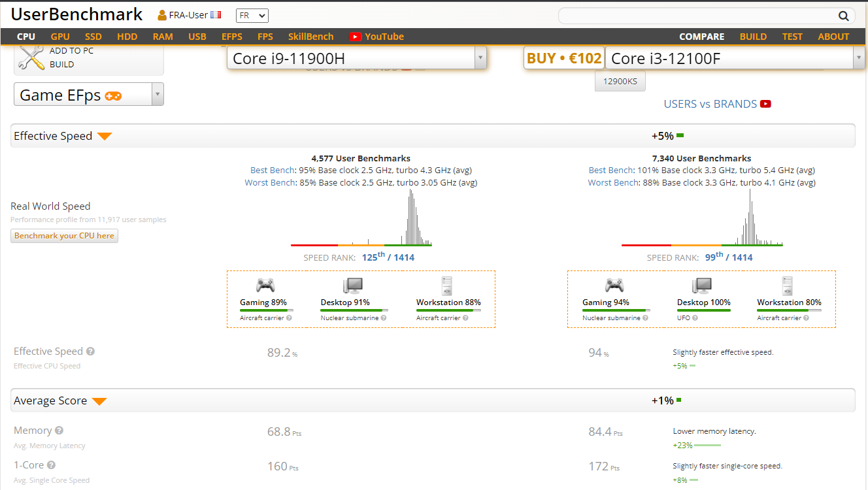The height and width of the screenshot is (490, 868).
Task: Click the question mark icon next to 1-Core
Action: (51, 465)
